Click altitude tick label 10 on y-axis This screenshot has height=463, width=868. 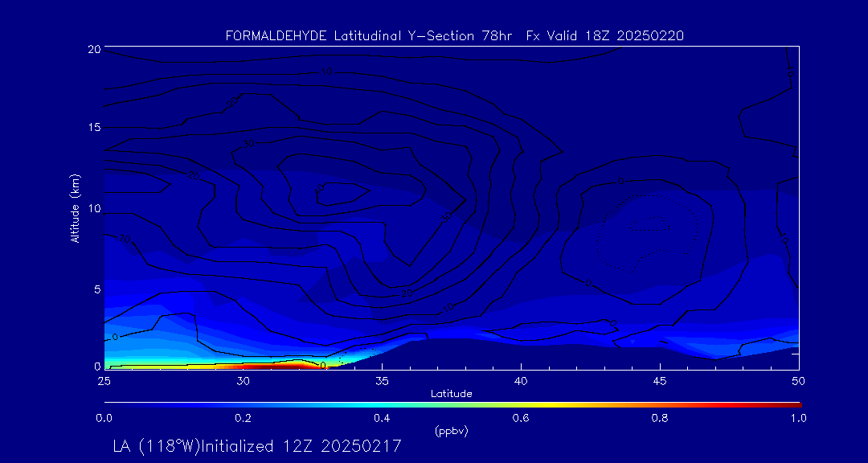94,209
